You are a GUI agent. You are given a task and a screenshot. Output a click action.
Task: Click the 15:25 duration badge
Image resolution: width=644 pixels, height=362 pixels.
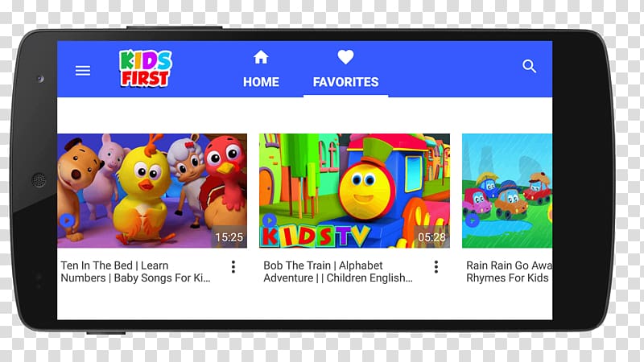tap(229, 237)
